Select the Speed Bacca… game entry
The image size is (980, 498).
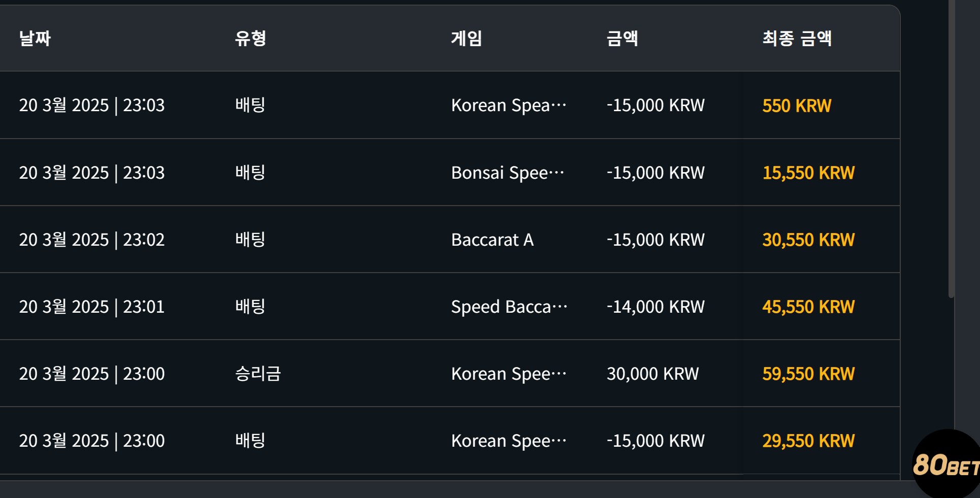point(509,307)
